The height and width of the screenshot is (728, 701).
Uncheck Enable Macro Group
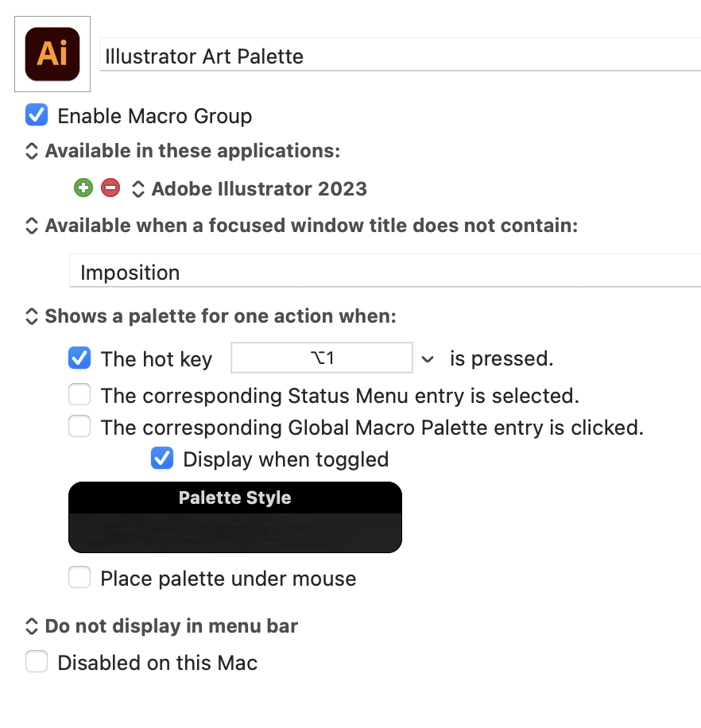pos(37,115)
